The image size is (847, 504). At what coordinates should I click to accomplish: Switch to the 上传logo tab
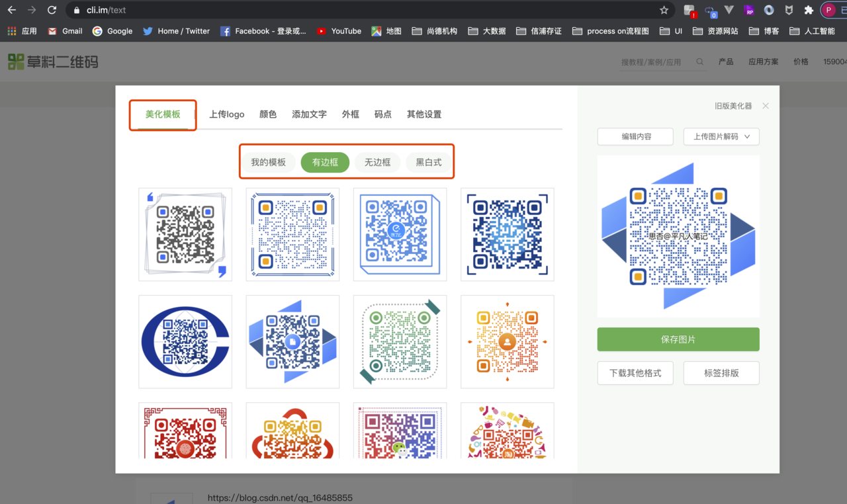[x=227, y=114]
